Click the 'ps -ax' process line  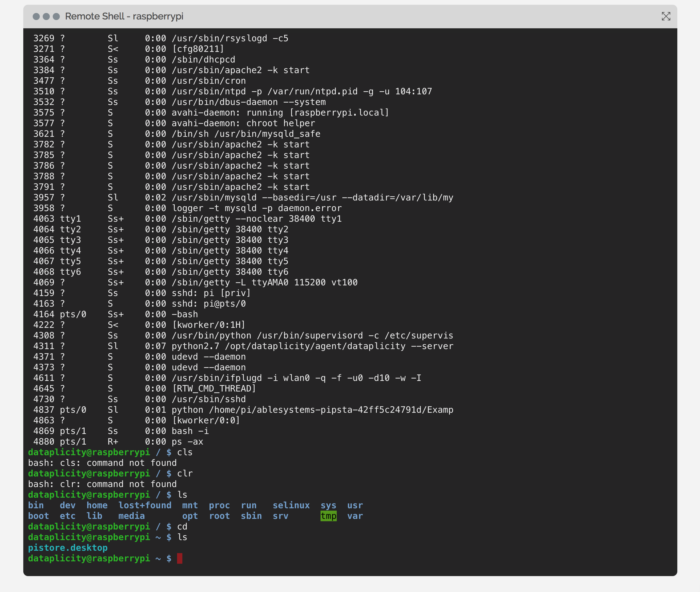pyautogui.click(x=187, y=442)
